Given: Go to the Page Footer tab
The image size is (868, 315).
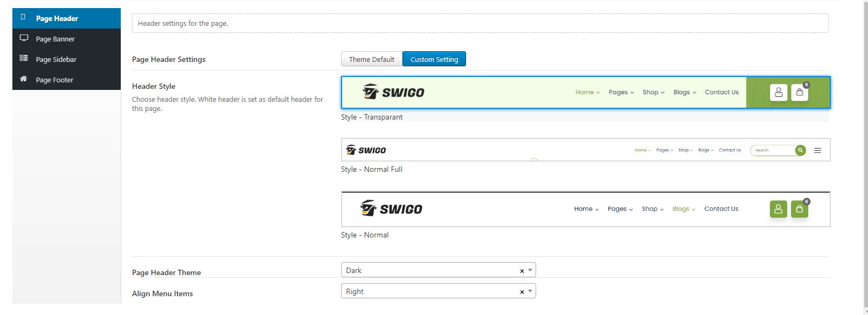Looking at the screenshot, I should tap(54, 80).
